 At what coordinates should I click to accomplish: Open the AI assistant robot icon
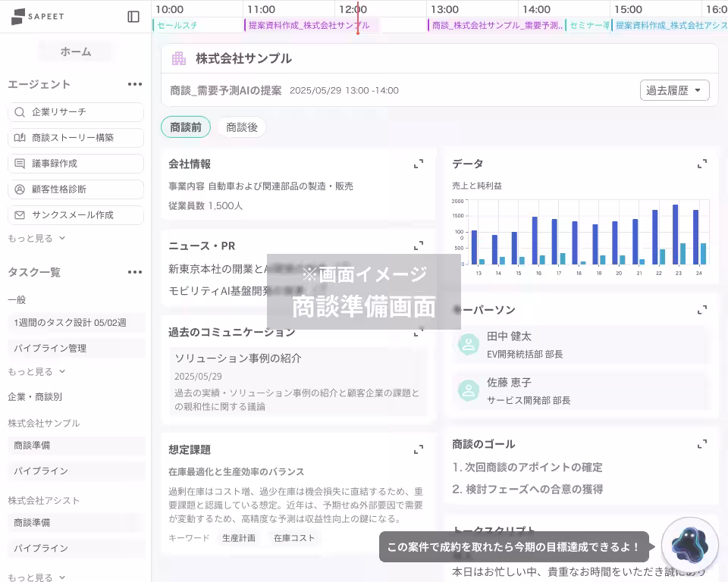tap(689, 544)
